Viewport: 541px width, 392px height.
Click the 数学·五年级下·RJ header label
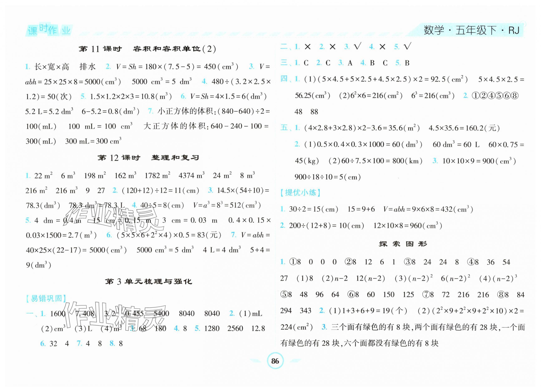[x=471, y=30]
